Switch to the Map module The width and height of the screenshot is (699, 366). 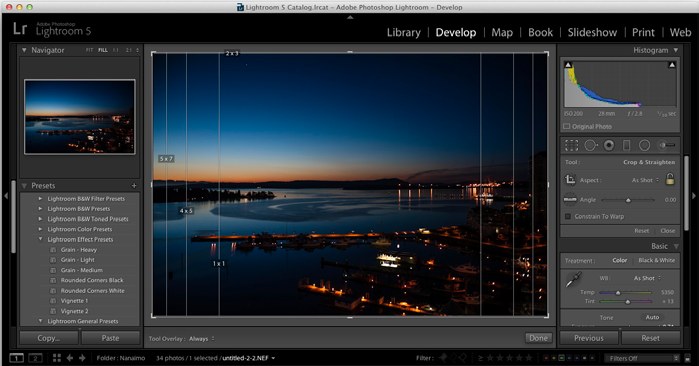click(x=502, y=33)
